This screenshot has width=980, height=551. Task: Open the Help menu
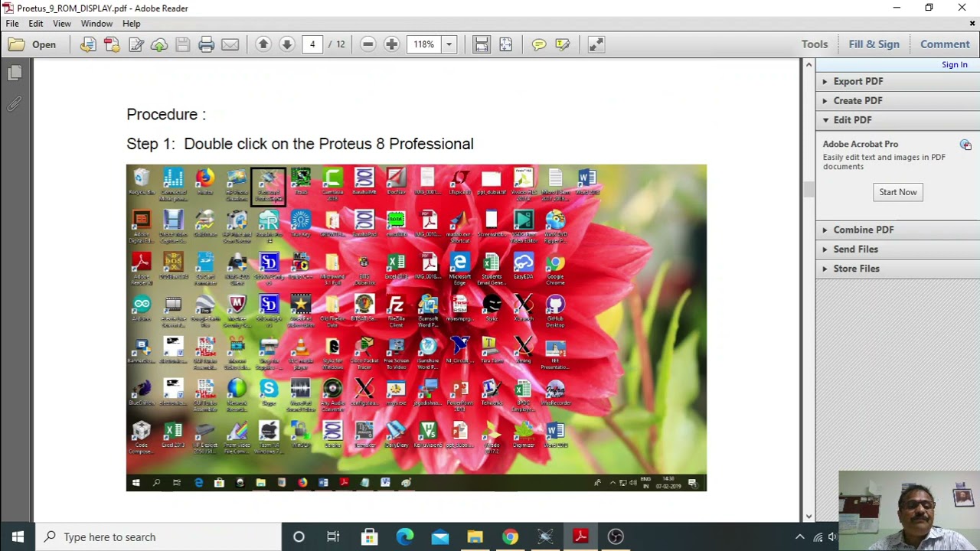(x=132, y=24)
